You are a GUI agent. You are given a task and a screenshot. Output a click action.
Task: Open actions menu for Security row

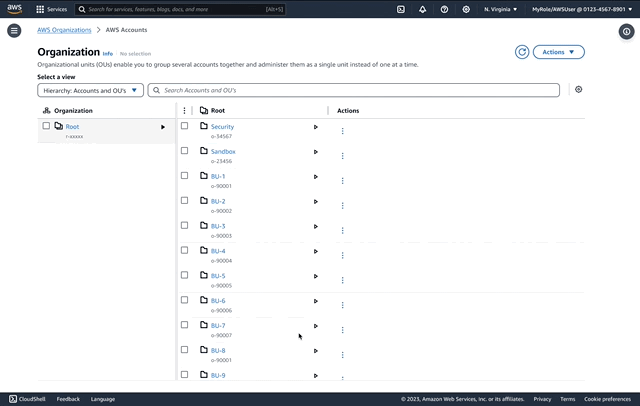coord(342,131)
